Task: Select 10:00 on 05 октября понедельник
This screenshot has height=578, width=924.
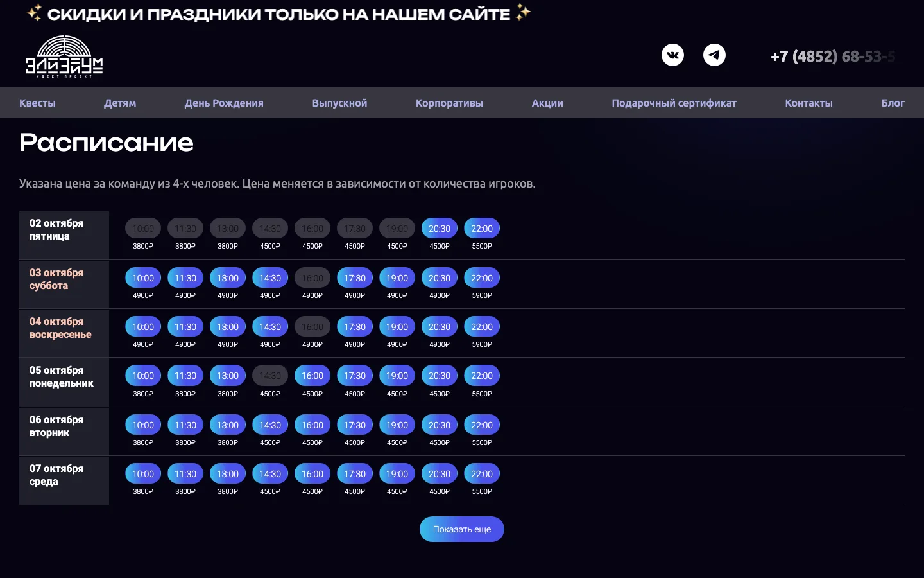Action: pyautogui.click(x=143, y=376)
